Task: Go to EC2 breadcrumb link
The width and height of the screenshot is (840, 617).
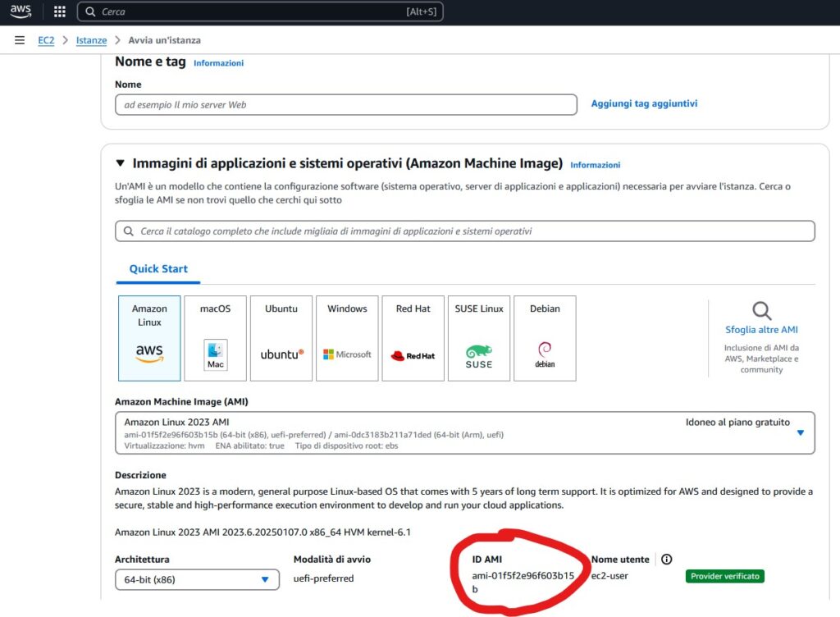Action: pos(46,40)
